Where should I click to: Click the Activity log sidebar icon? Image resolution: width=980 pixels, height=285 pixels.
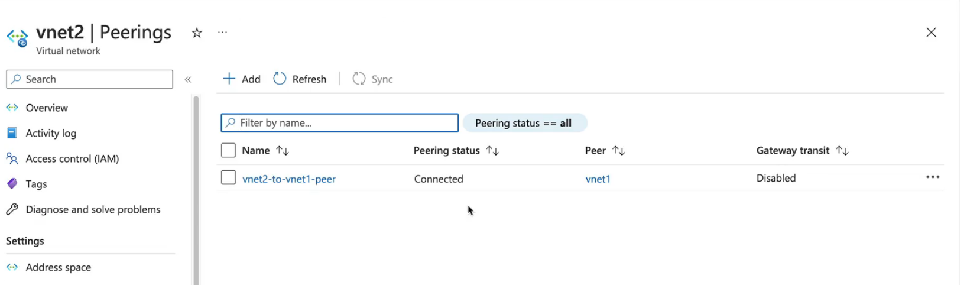[12, 133]
